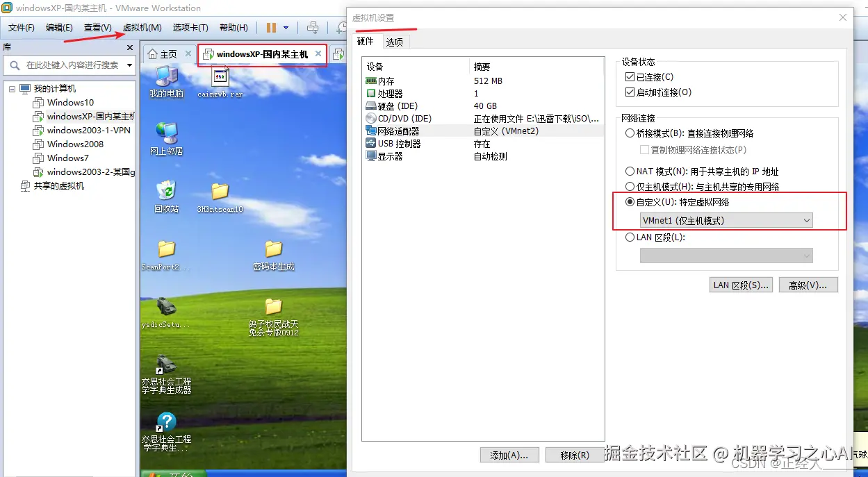Select the CD/DVD (IDE) device row

tap(484, 119)
